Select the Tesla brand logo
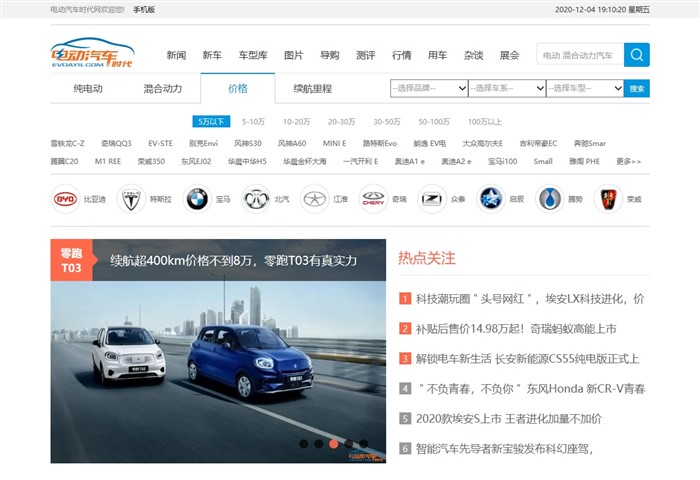Screen dimensions: 700x480 pos(131,199)
